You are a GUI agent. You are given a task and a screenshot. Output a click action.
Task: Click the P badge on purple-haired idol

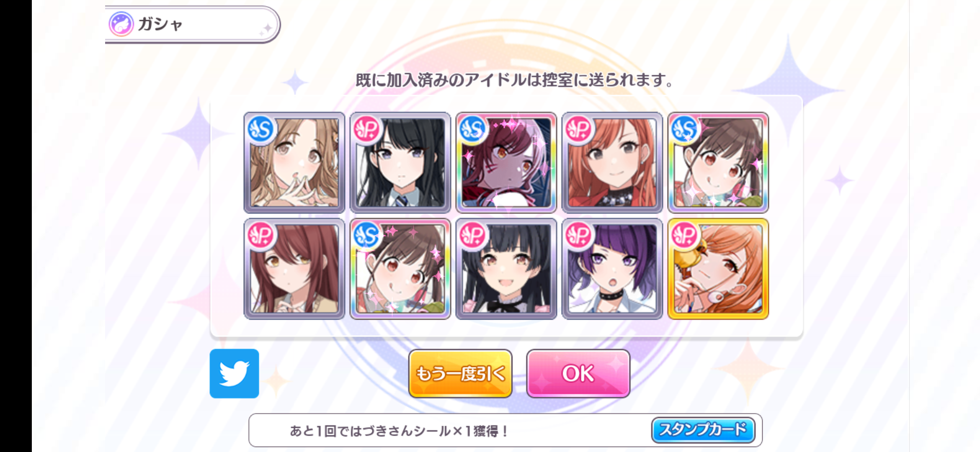click(x=579, y=236)
